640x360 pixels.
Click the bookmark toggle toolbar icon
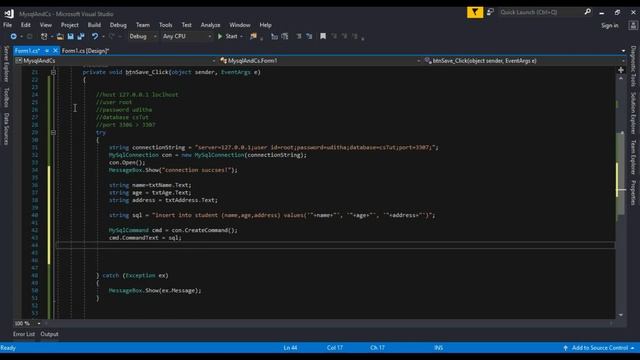click(323, 36)
